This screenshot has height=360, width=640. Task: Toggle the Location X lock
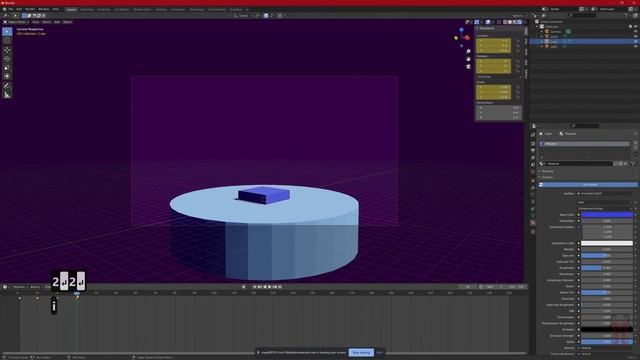point(518,40)
